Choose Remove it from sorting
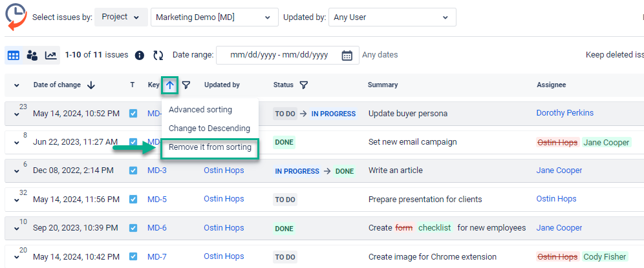Image resolution: width=644 pixels, height=268 pixels. (x=209, y=147)
